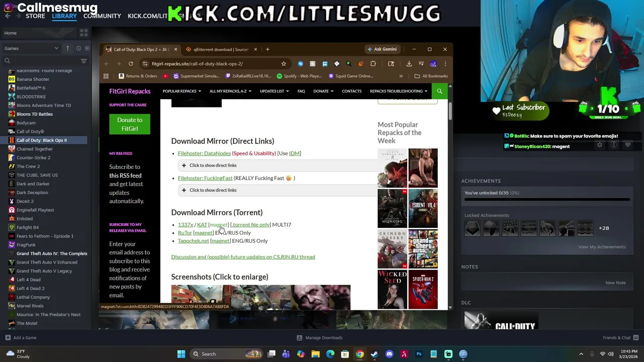The image size is (644, 362).
Task: Open the Chrome apps grid in bookmarks bar
Action: pyautogui.click(x=106, y=76)
